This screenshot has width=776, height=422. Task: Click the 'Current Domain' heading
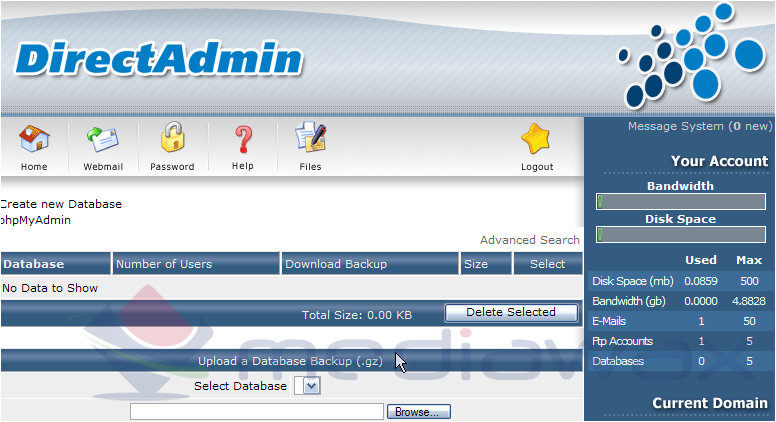click(710, 403)
